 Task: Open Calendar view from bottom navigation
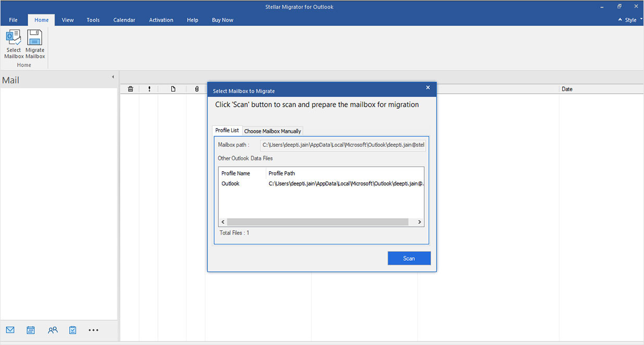(31, 330)
